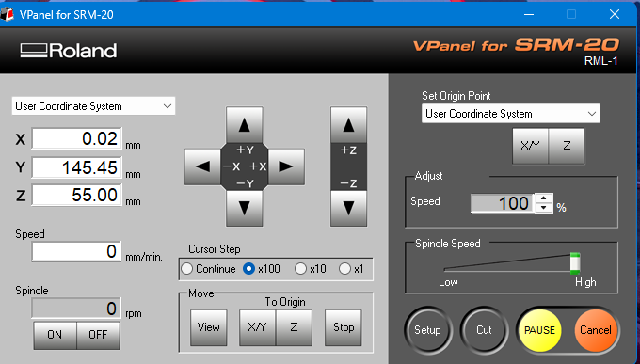Open the Setup dialog
Viewport: 640px width, 364px height.
427,330
